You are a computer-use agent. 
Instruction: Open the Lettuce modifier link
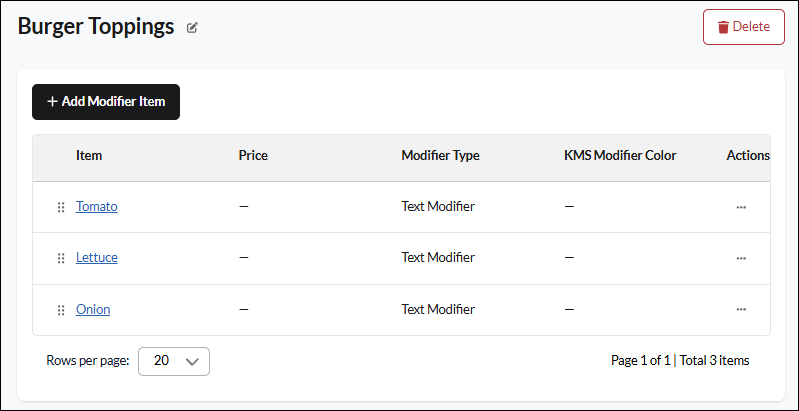click(97, 258)
